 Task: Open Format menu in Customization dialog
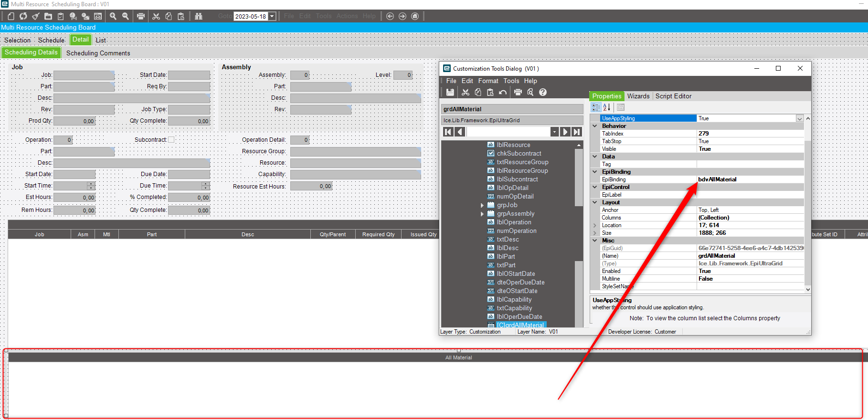488,81
